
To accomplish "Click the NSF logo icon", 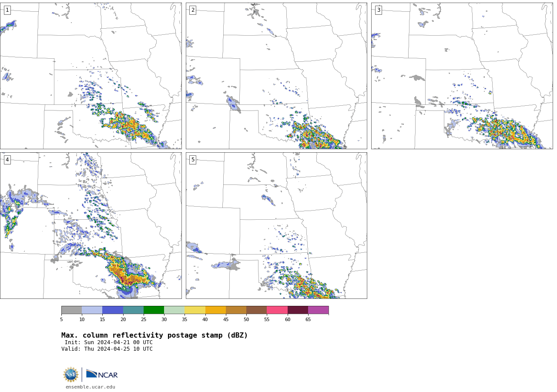I will pos(71,375).
